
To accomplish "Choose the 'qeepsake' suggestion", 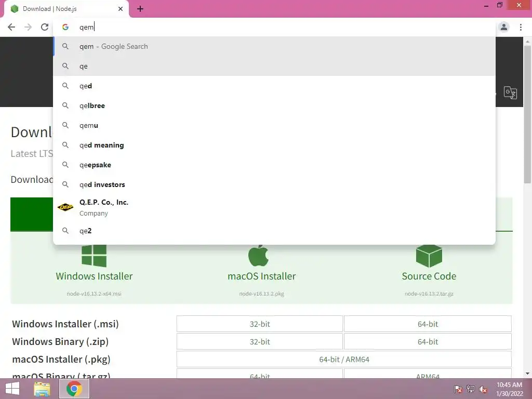I will [274, 165].
